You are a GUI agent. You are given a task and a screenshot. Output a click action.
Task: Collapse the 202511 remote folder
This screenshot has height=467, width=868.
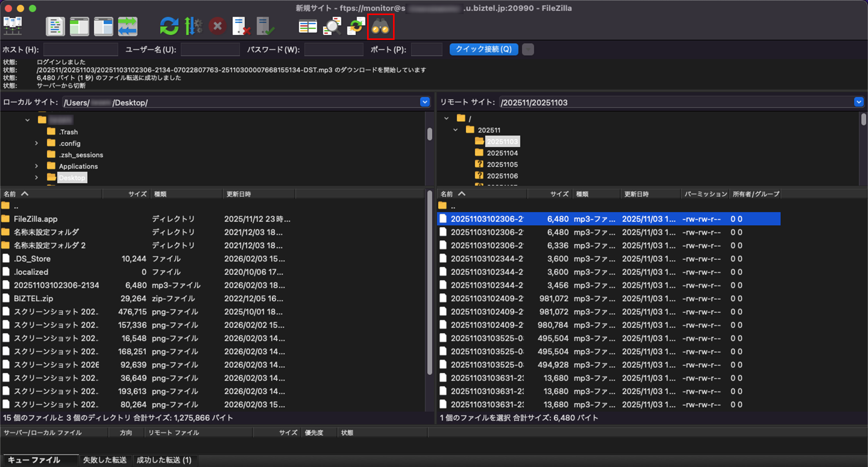point(456,130)
